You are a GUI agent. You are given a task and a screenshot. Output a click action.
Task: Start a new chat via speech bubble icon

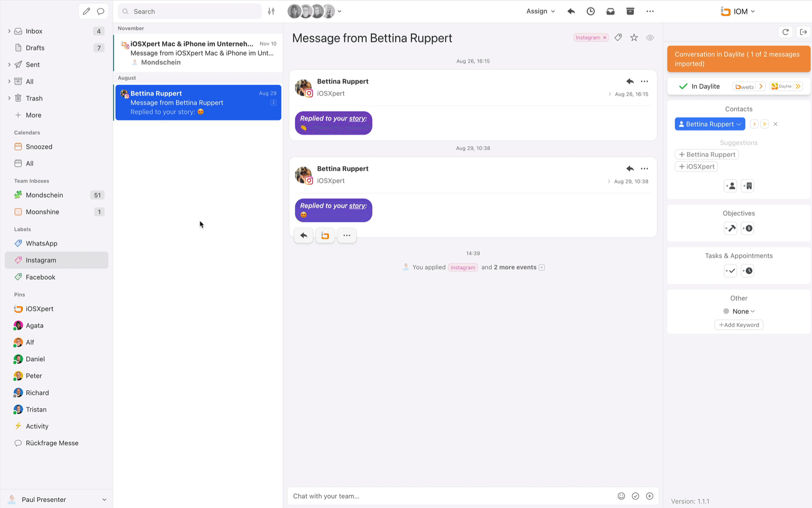click(101, 11)
